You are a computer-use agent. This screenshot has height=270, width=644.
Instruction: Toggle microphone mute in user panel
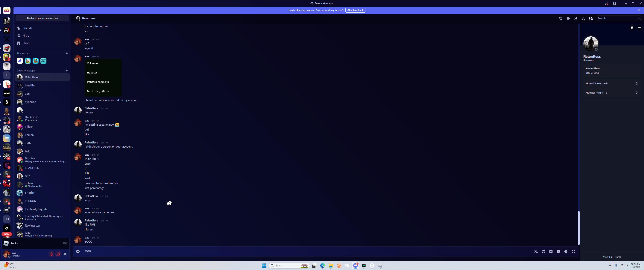click(x=51, y=254)
